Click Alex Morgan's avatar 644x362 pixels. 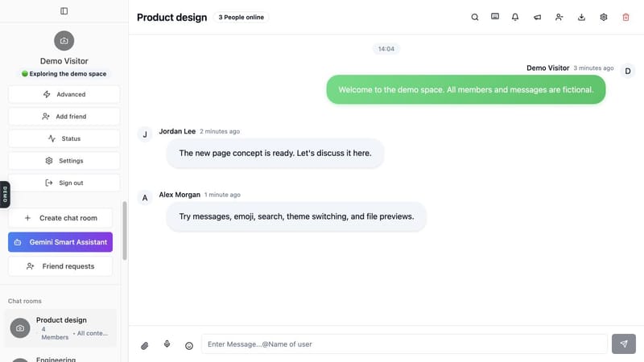point(145,198)
